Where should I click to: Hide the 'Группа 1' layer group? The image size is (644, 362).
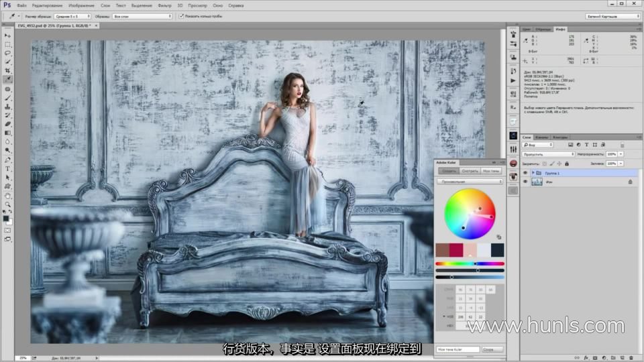point(525,172)
